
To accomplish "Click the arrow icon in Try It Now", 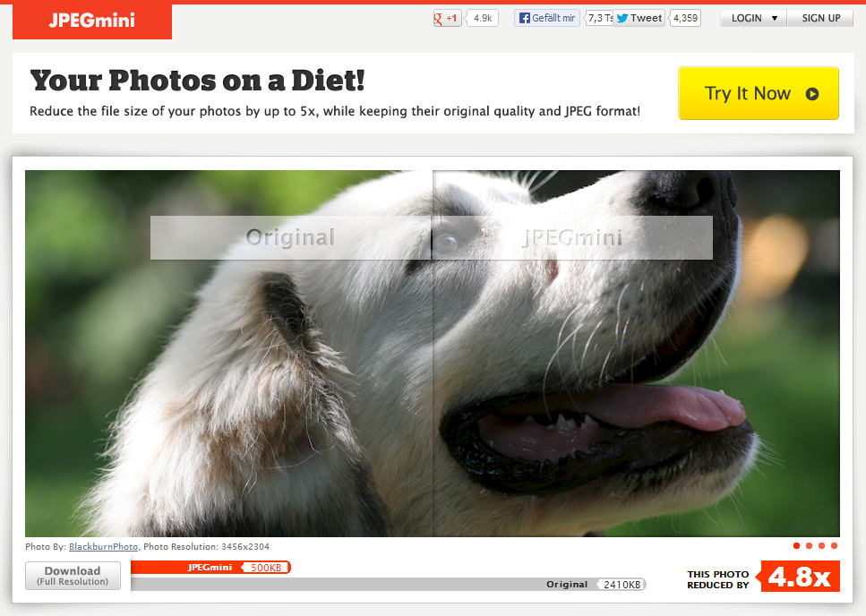I will [812, 94].
